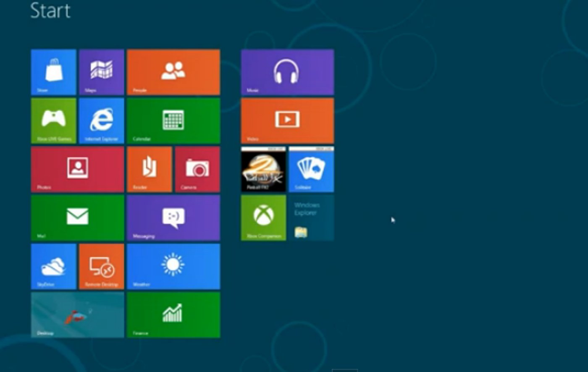Switch to the Desktop tile
The image size is (588, 372).
78,315
